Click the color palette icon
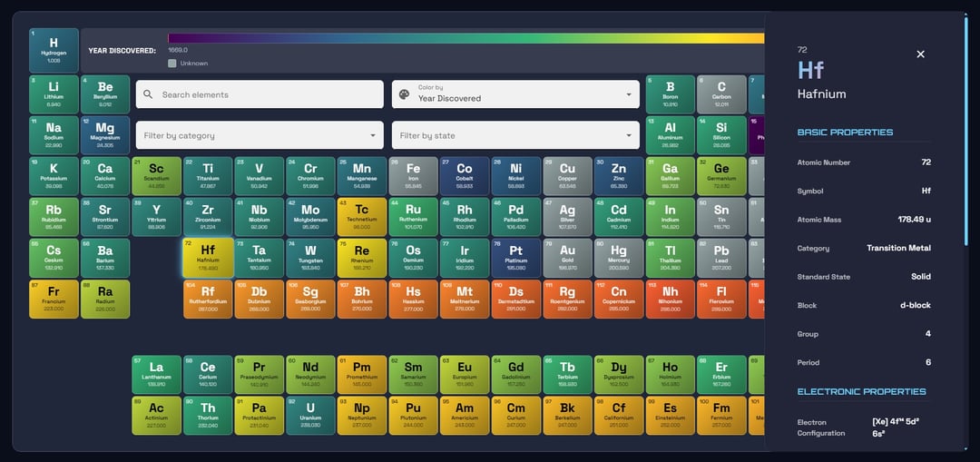Image resolution: width=980 pixels, height=462 pixels. click(x=405, y=94)
